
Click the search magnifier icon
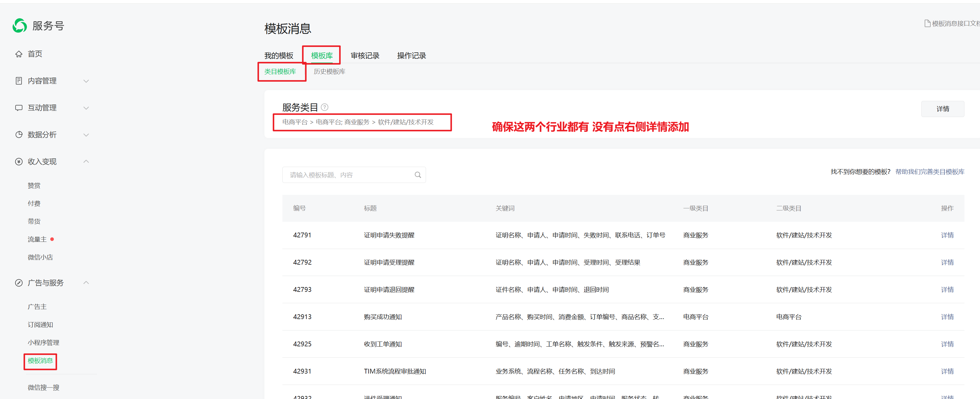(418, 175)
